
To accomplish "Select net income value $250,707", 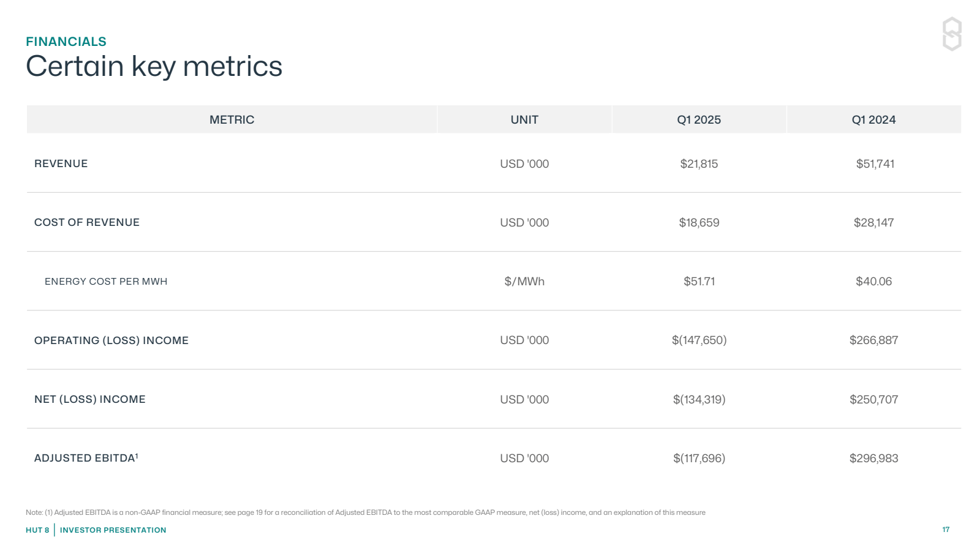I will click(874, 399).
